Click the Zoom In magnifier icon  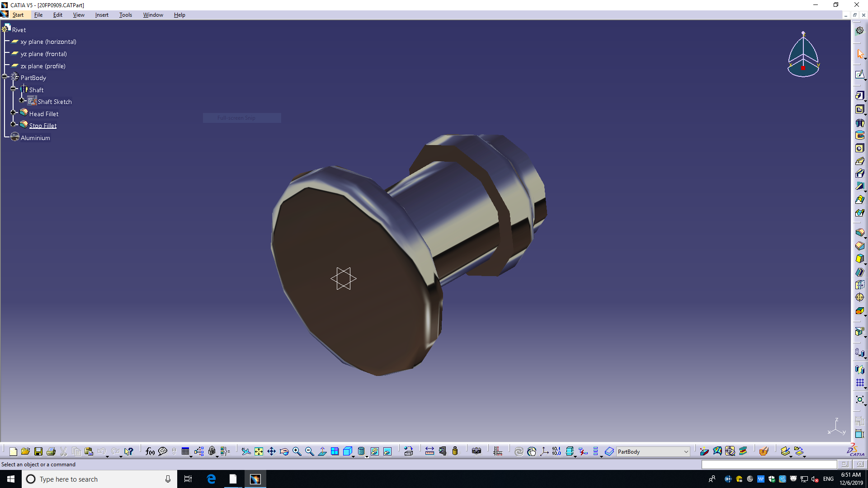point(297,451)
